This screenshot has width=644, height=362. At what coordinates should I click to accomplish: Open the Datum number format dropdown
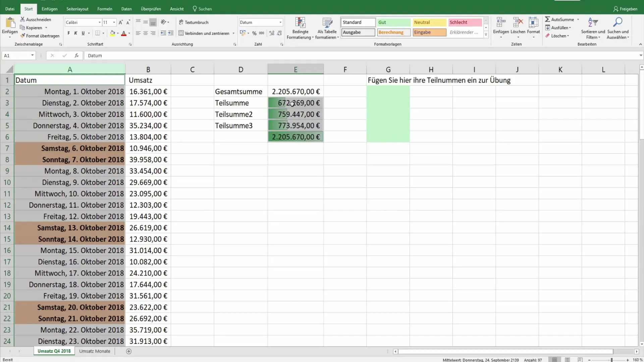[x=280, y=22]
